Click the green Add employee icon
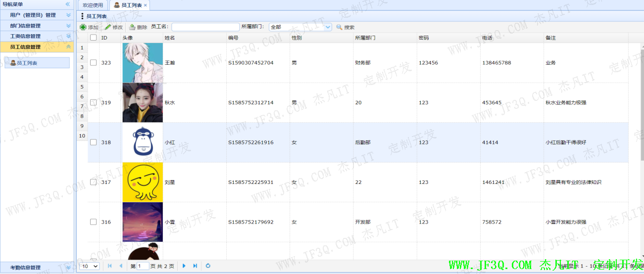Screen dimensions: 644x274 pos(83,27)
